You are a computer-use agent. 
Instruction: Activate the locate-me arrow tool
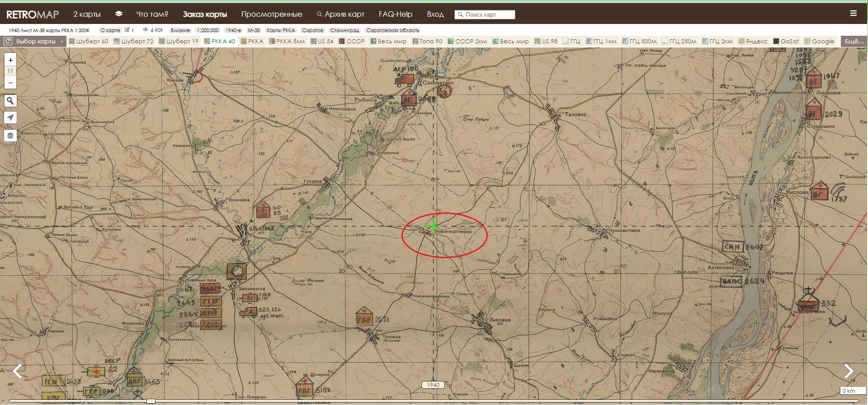pyautogui.click(x=10, y=118)
